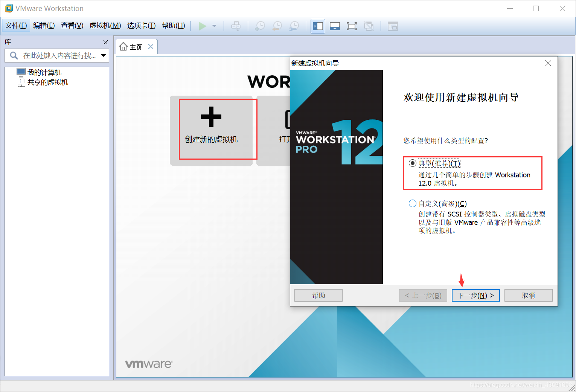Open the 选项卡(T) menu
Image resolution: width=576 pixels, height=392 pixels.
click(141, 26)
